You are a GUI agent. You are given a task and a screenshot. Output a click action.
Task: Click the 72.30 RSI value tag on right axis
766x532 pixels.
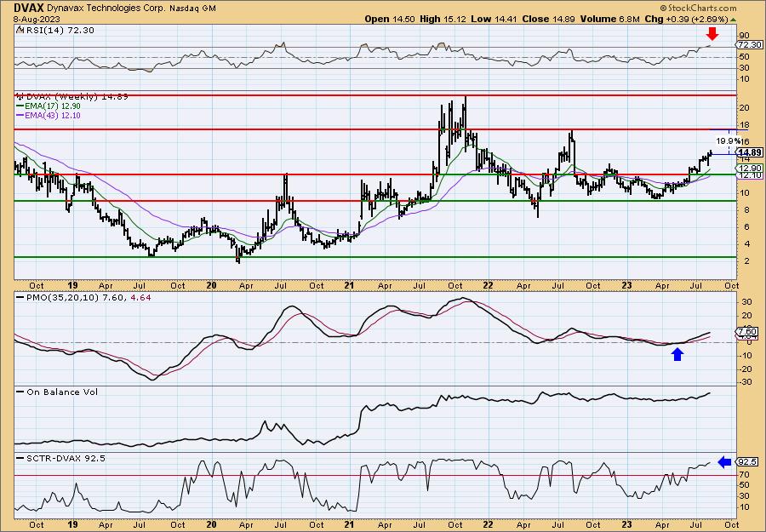point(749,45)
